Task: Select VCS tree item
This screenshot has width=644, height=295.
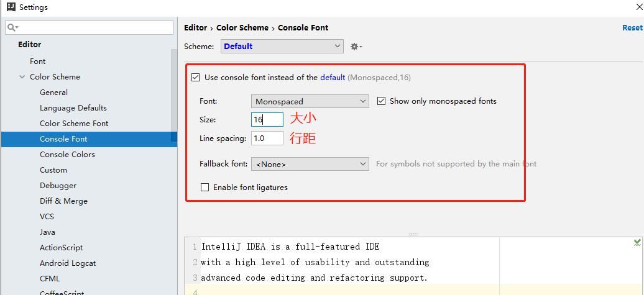Action: [47, 217]
